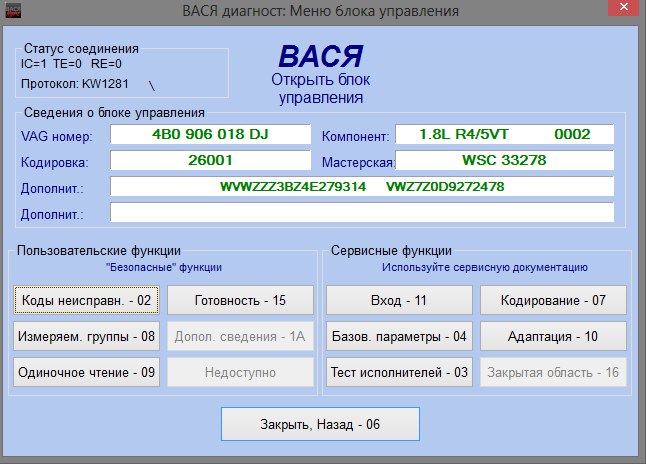Click the Кодировка field with value 26001
Screen dimensions: 646x464
click(x=210, y=160)
